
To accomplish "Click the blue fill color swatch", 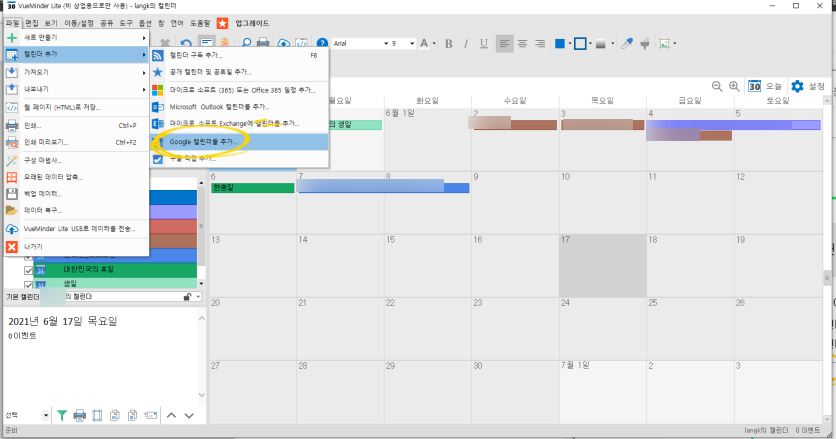I will point(560,44).
